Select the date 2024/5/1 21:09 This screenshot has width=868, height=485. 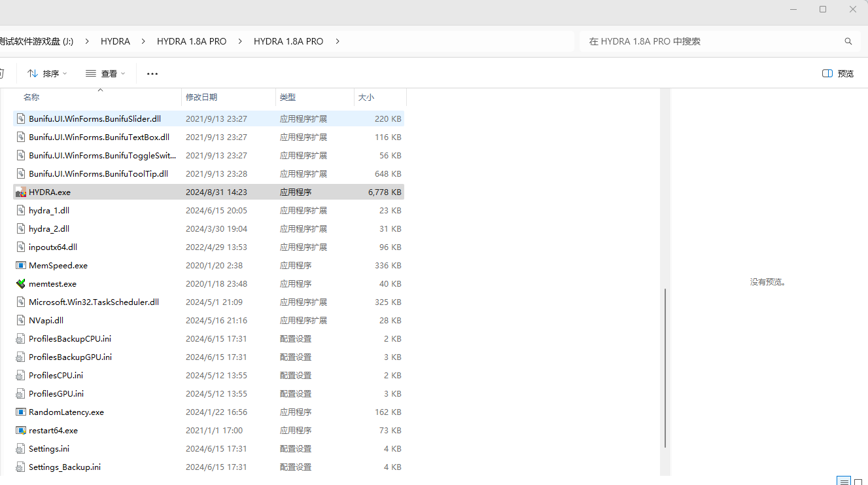(214, 302)
